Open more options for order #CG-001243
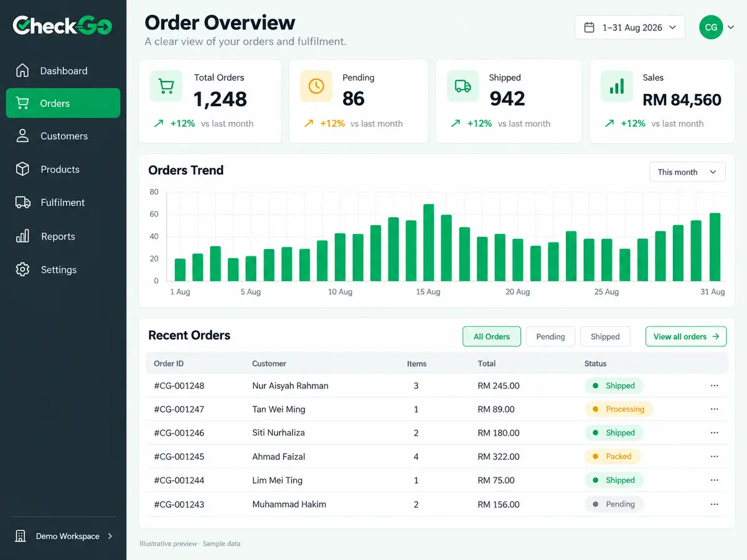747x560 pixels. tap(714, 504)
